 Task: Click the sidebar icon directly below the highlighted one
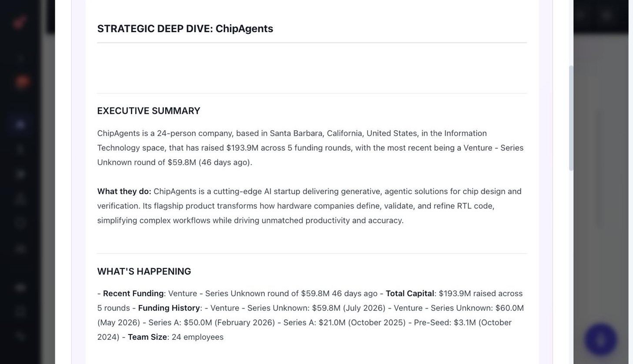20,149
